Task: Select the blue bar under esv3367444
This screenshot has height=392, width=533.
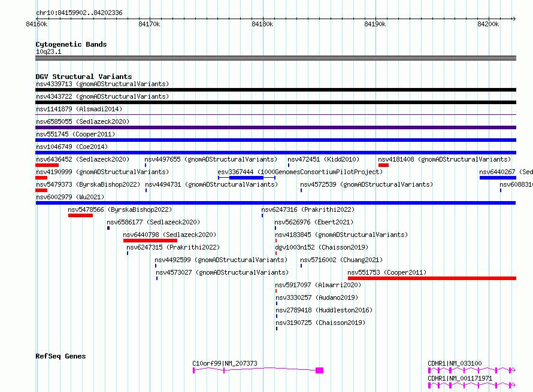Action: pyautogui.click(x=247, y=178)
